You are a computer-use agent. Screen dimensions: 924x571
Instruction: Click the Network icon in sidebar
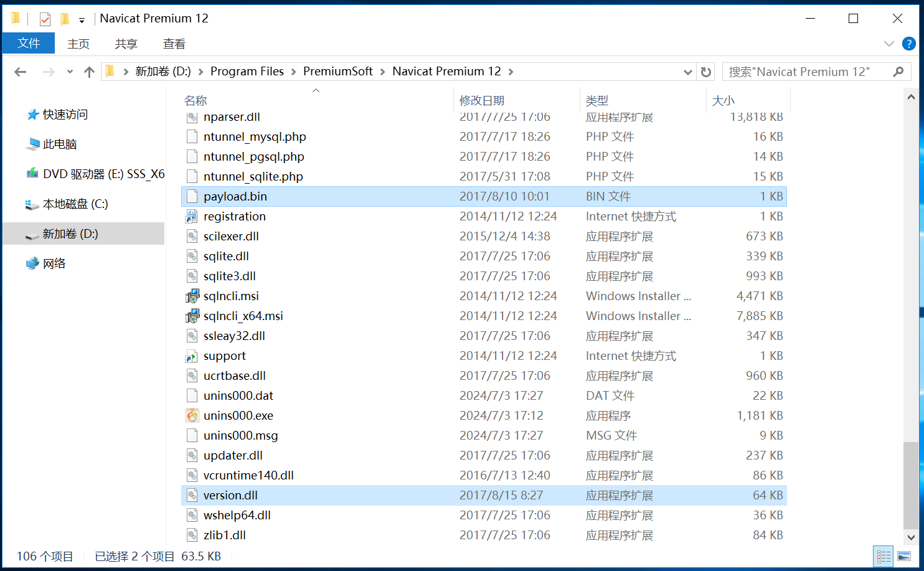pos(32,263)
